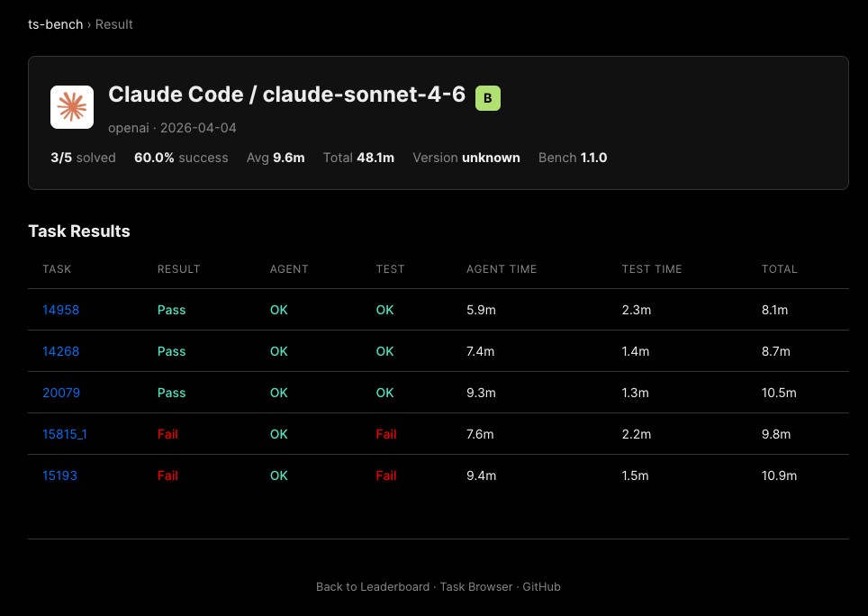Open task 14268 link
Image resolution: width=868 pixels, height=616 pixels.
pos(61,351)
